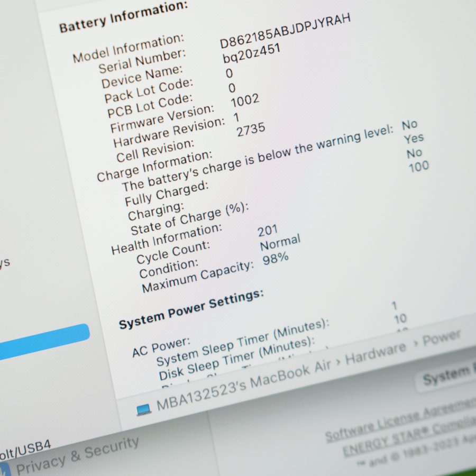
Task: Click the Cell Revision label
Action: click(x=155, y=151)
